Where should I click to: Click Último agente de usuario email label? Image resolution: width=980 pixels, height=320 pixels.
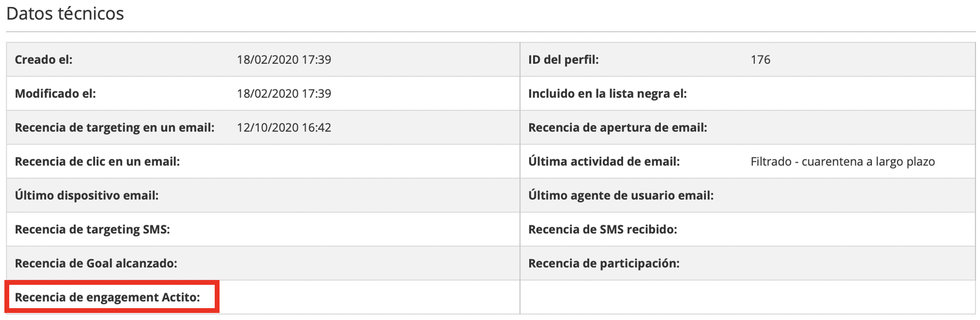[x=621, y=195]
